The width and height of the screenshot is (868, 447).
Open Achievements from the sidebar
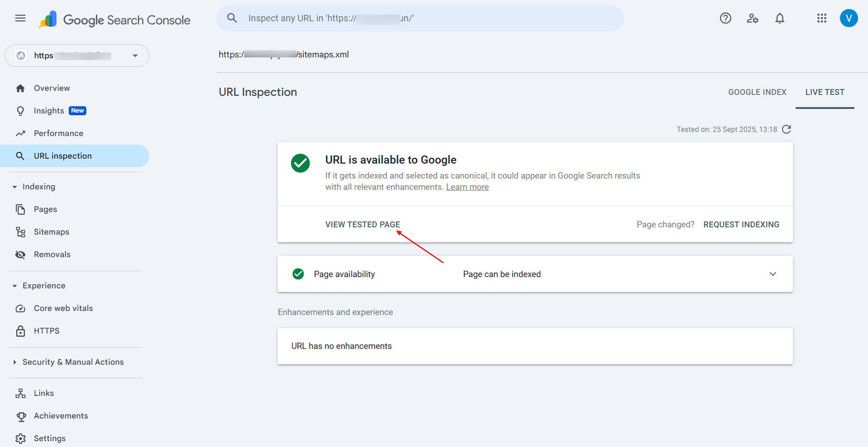coord(61,416)
